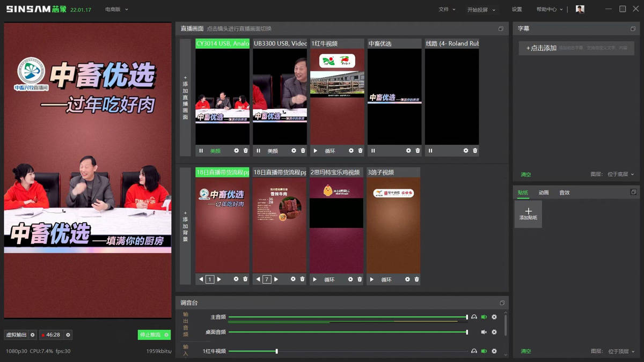Open settings for 2思玛特宝乐鸡视频 background
This screenshot has width=644, height=362.
point(350,279)
